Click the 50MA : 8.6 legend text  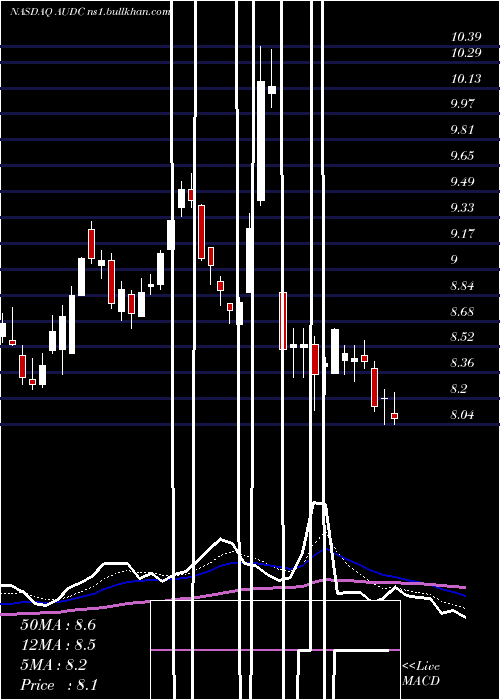point(58,625)
